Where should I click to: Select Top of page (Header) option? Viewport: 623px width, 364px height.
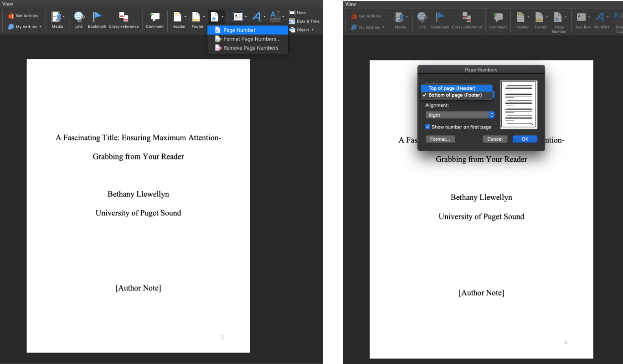coord(457,88)
